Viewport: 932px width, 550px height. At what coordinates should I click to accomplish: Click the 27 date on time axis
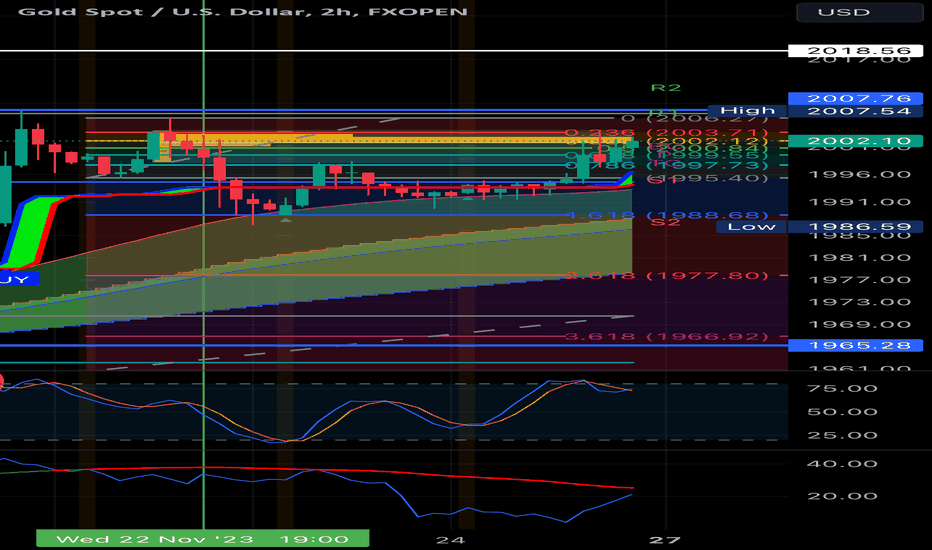[665, 540]
